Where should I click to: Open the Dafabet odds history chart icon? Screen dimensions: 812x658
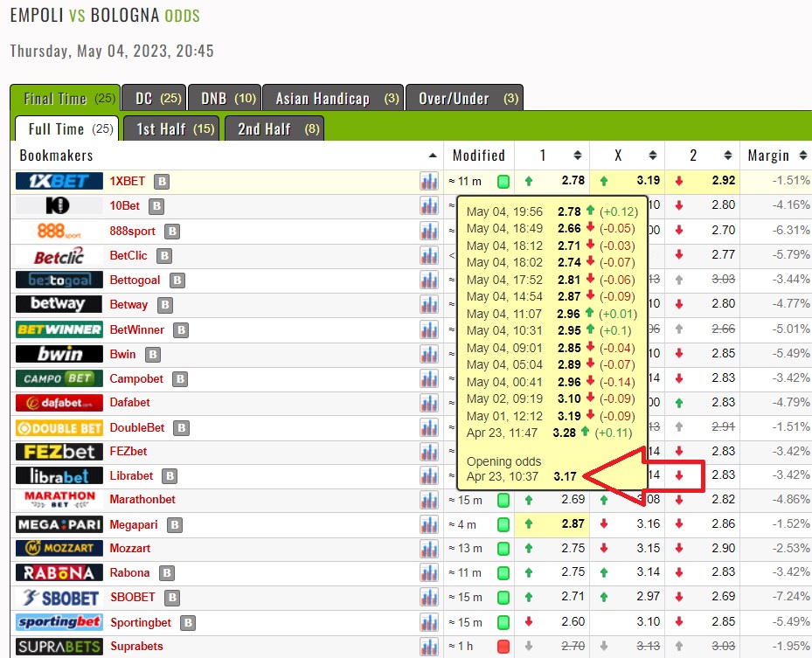point(429,403)
